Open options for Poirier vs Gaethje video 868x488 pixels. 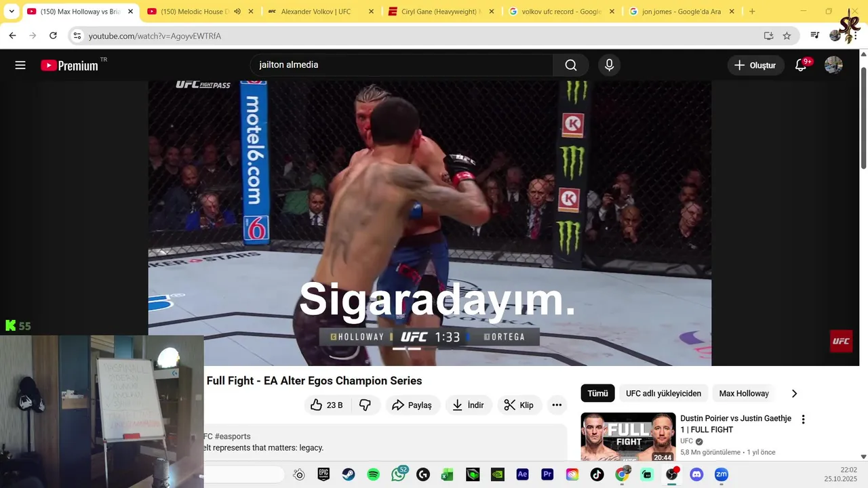[x=804, y=420]
